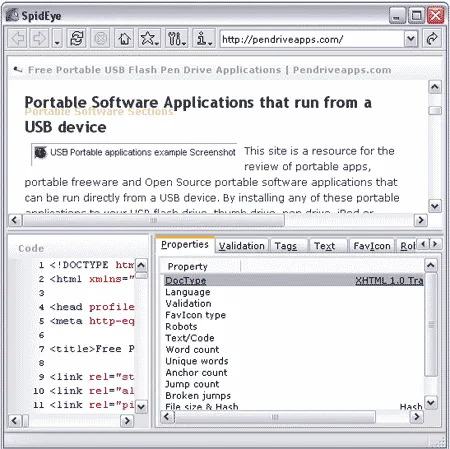Open the Tools settings icon
450x449 pixels.
pyautogui.click(x=176, y=39)
